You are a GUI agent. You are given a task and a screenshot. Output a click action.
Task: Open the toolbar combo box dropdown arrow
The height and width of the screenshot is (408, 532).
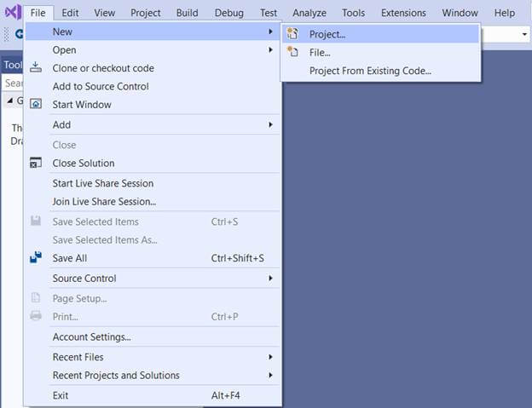(x=524, y=34)
